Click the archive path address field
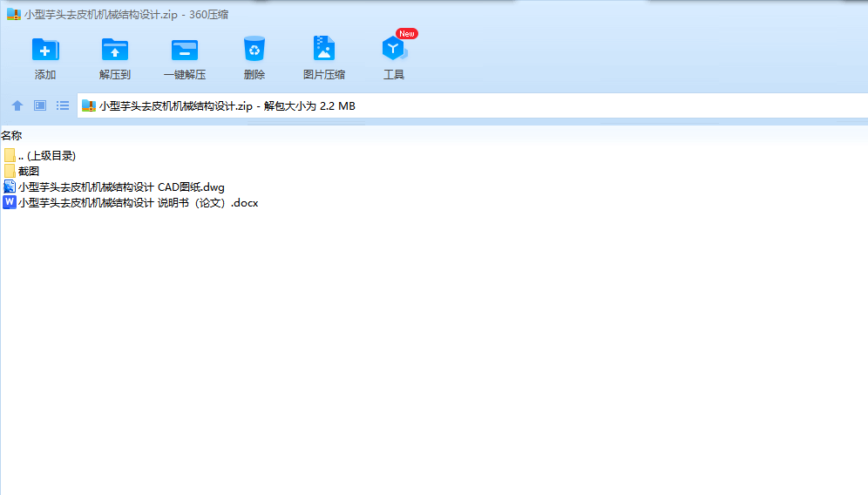The image size is (868, 495). 472,105
